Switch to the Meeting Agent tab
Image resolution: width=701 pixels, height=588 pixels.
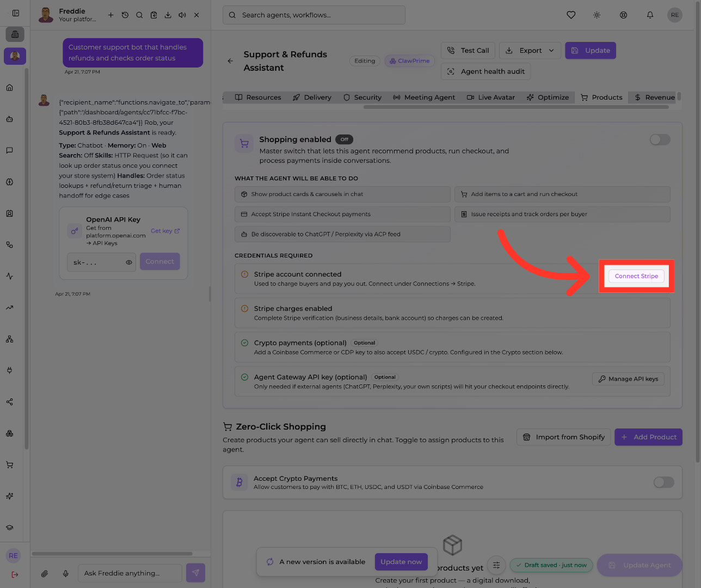click(x=424, y=97)
